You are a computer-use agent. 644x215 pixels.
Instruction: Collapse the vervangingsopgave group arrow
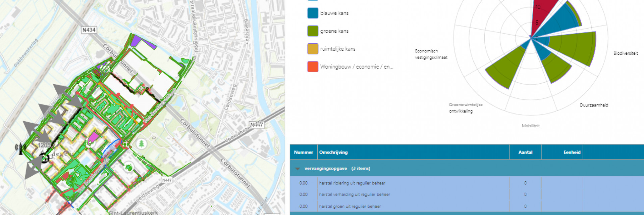coord(298,169)
